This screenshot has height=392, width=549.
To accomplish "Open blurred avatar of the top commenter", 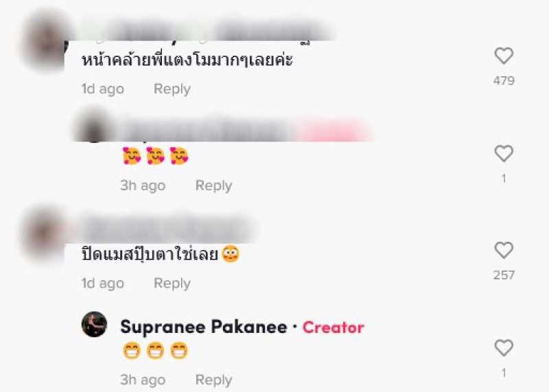I will [x=45, y=40].
